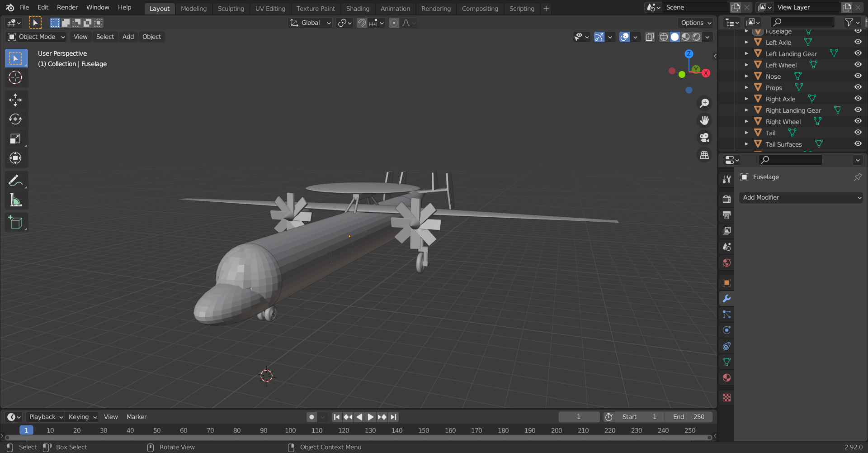This screenshot has width=868, height=453.
Task: Hide the Right Wheel object
Action: [x=858, y=121]
